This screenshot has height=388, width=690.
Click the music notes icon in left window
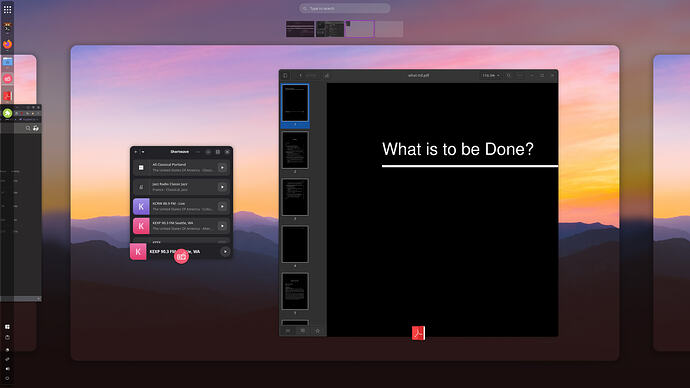click(x=36, y=128)
